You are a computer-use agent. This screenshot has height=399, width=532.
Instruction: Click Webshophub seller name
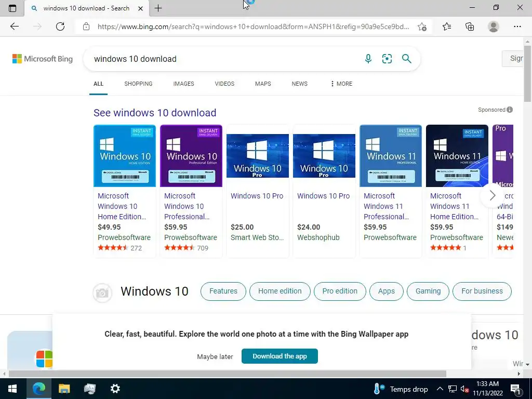pyautogui.click(x=318, y=237)
